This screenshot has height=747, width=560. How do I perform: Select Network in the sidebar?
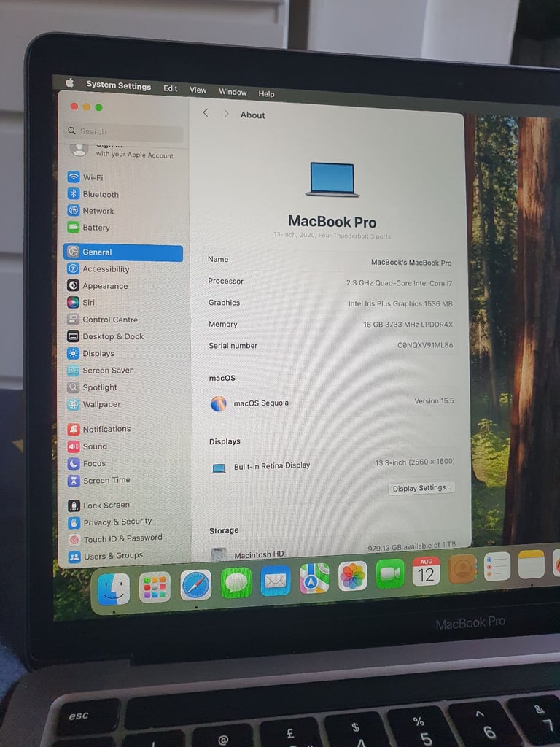coord(90,211)
